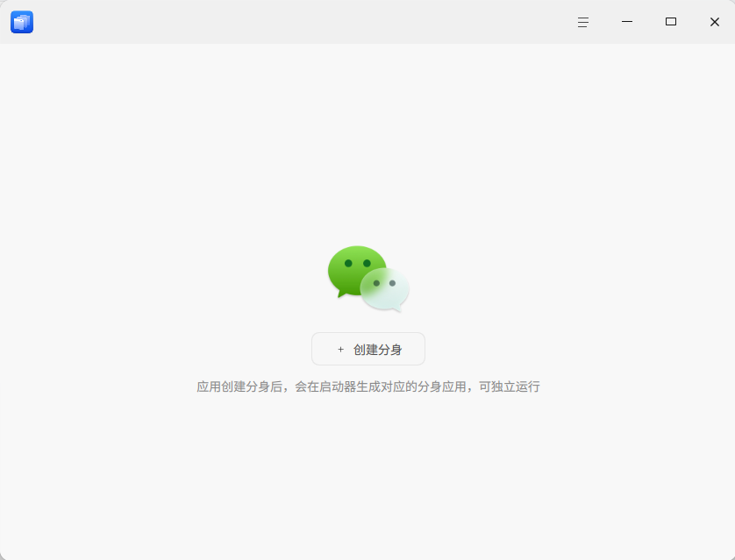Click the text 应用创建分身后，会在启动器生成对应的分身应用
Screen dimensions: 735x560
click(332, 386)
